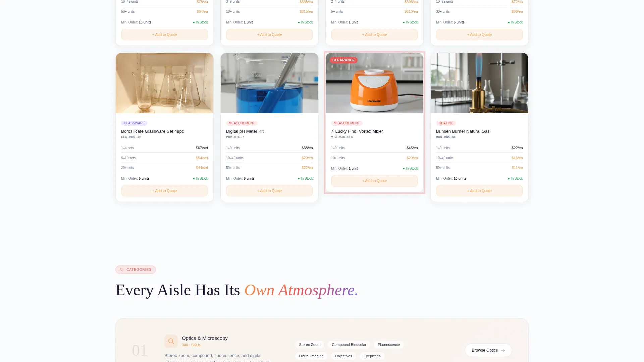This screenshot has height=362, width=644.
Task: Click the $44/set price tier
Action: click(202, 168)
